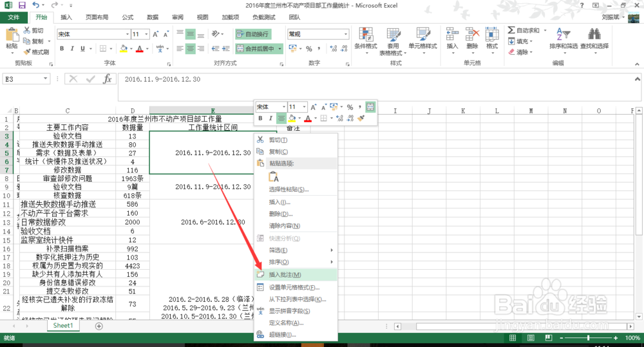Click zoom out minus button
This screenshot has height=347, width=644.
[x=561, y=337]
